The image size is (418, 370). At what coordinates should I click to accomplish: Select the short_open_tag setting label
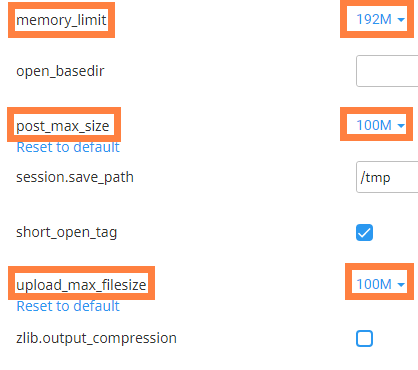tap(67, 232)
